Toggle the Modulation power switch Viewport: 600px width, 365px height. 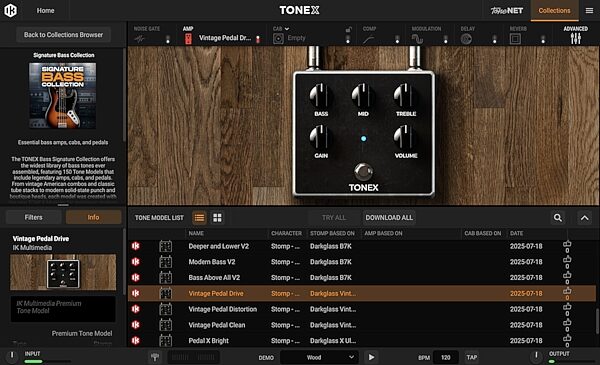click(445, 39)
